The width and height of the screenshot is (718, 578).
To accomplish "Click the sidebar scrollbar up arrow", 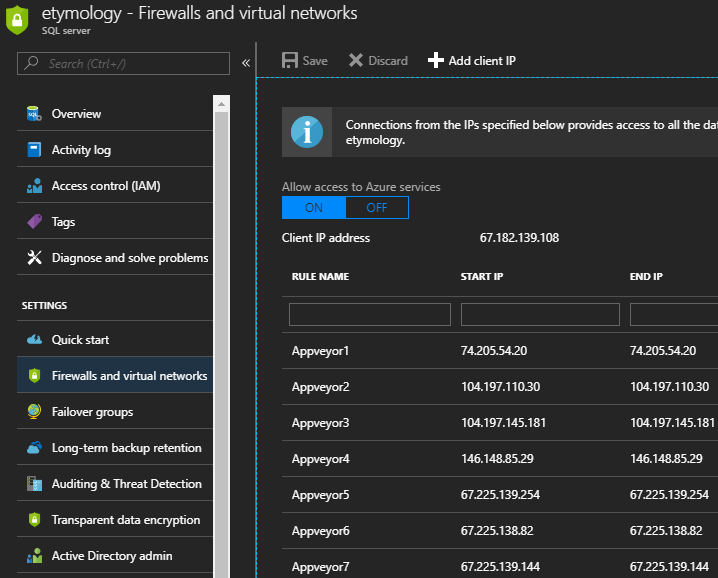I will coord(222,104).
